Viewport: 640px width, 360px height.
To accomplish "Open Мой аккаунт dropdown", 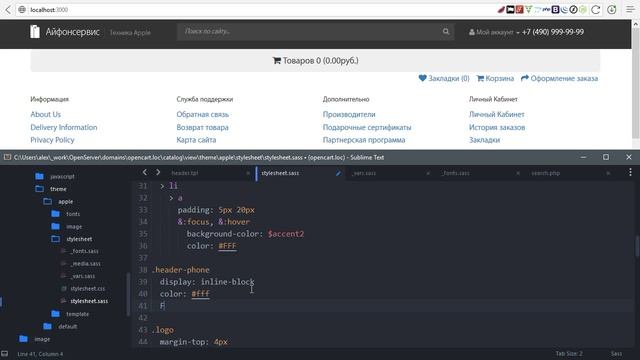I will pos(494,32).
